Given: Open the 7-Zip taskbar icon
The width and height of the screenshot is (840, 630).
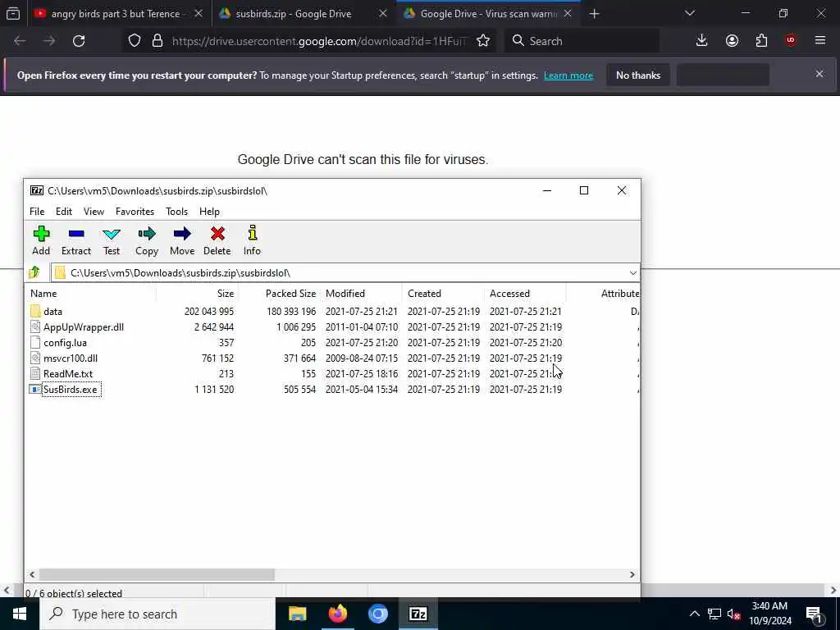Looking at the screenshot, I should (x=418, y=614).
